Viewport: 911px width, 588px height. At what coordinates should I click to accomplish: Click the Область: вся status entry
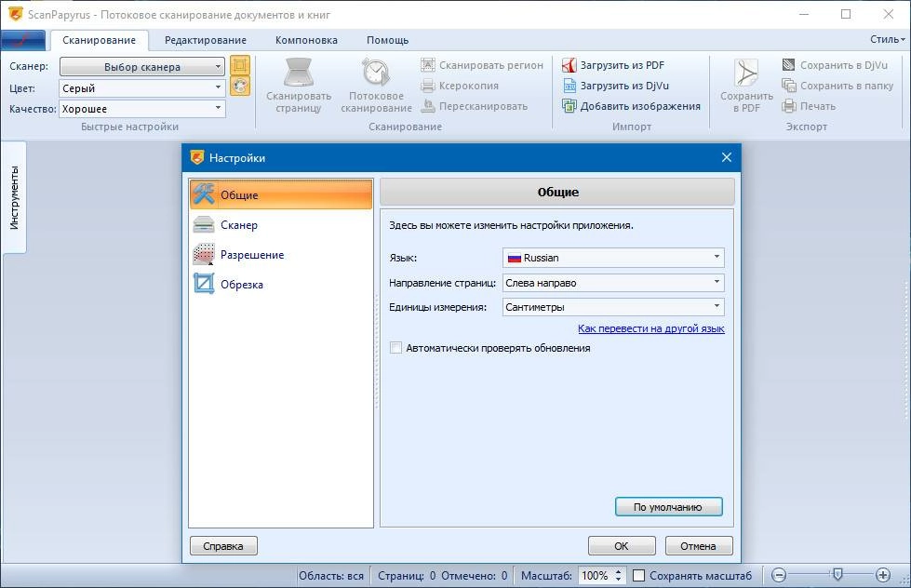click(331, 575)
